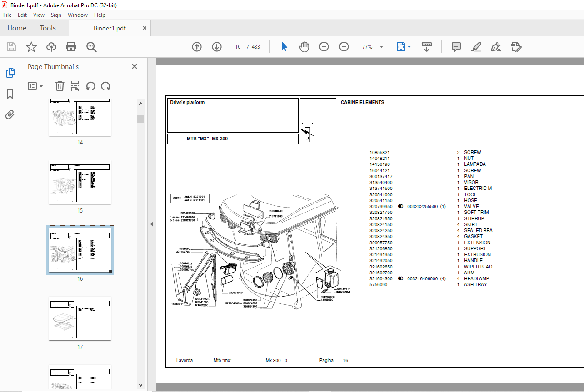The height and width of the screenshot is (392, 584).
Task: Click the Laverda footer text
Action: [x=185, y=360]
